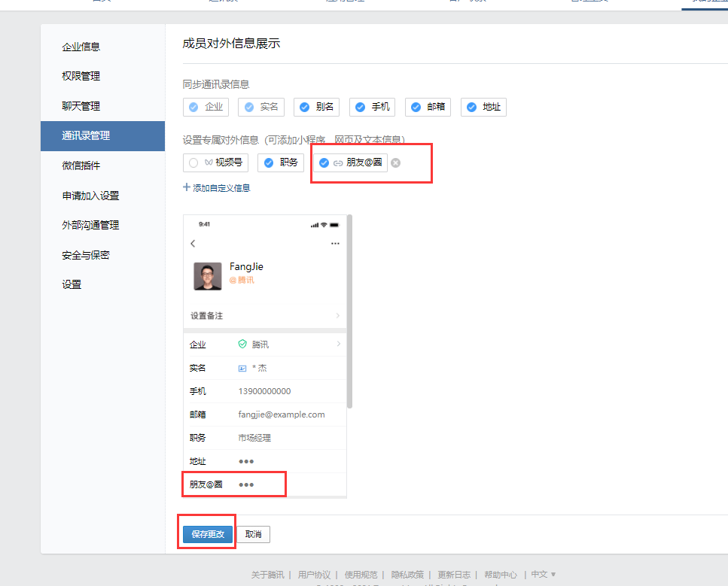Expand the 企业 腾讯 row chevron

click(x=339, y=344)
